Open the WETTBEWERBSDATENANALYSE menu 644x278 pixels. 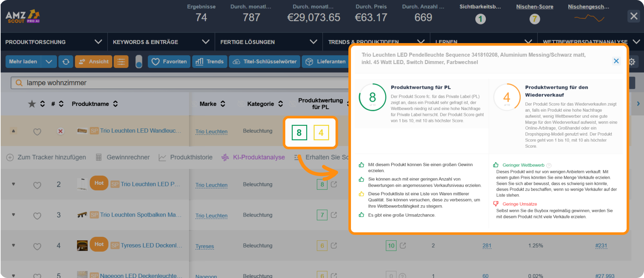click(591, 42)
